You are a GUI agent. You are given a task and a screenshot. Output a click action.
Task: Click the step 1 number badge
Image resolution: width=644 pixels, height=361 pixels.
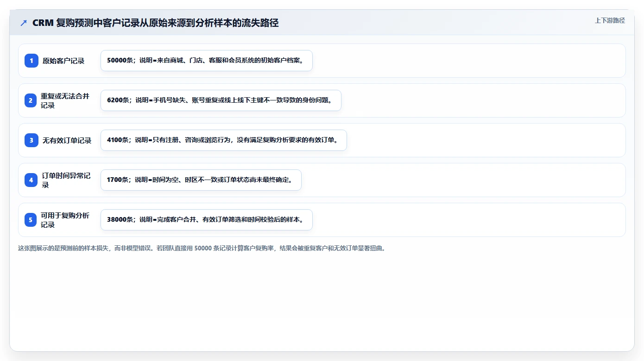(x=31, y=61)
